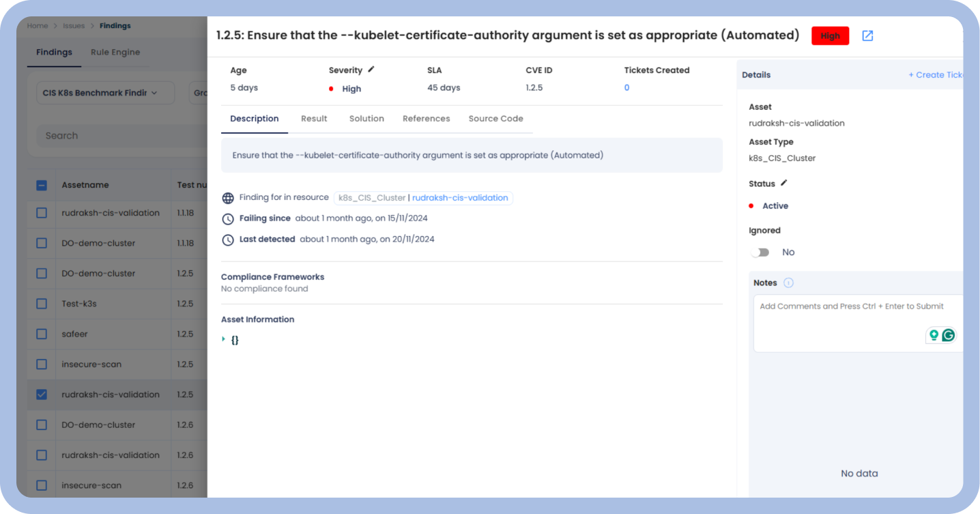
Task: Click the Details panel heading
Action: pyautogui.click(x=756, y=75)
